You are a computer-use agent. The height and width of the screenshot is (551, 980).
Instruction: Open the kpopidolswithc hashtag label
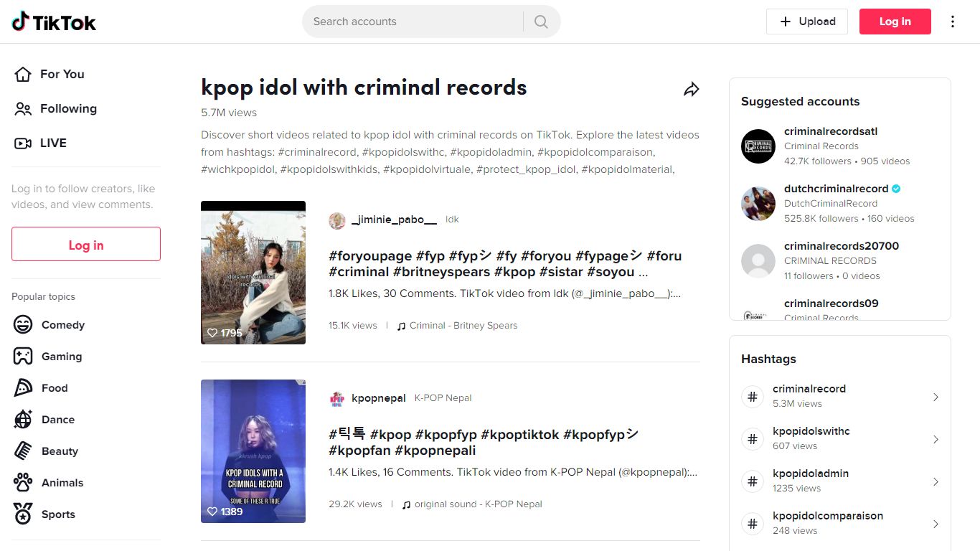pos(811,431)
